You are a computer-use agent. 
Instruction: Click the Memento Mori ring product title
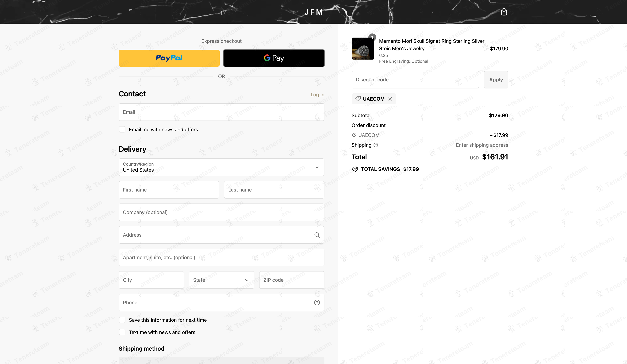pyautogui.click(x=431, y=45)
